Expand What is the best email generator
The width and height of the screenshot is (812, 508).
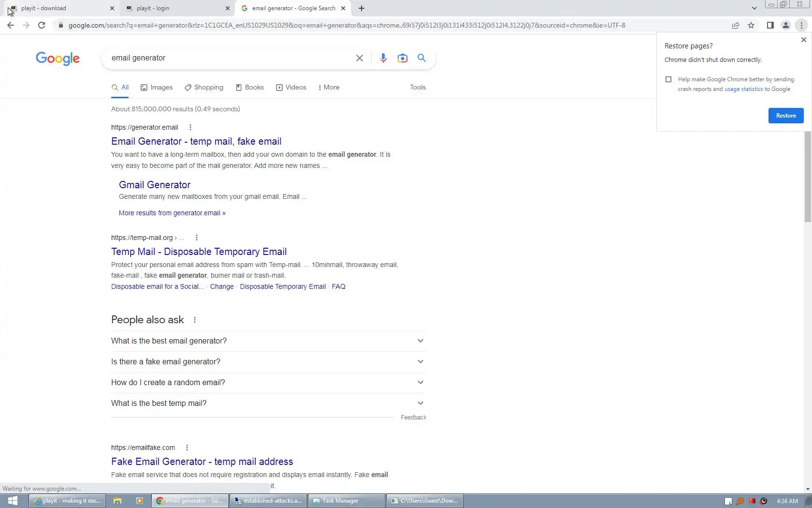pos(268,341)
